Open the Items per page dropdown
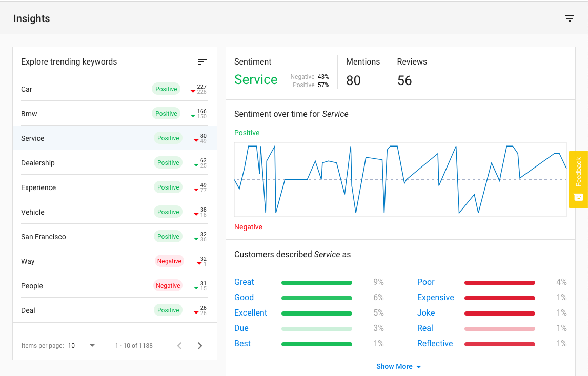The width and height of the screenshot is (588, 376). [82, 345]
